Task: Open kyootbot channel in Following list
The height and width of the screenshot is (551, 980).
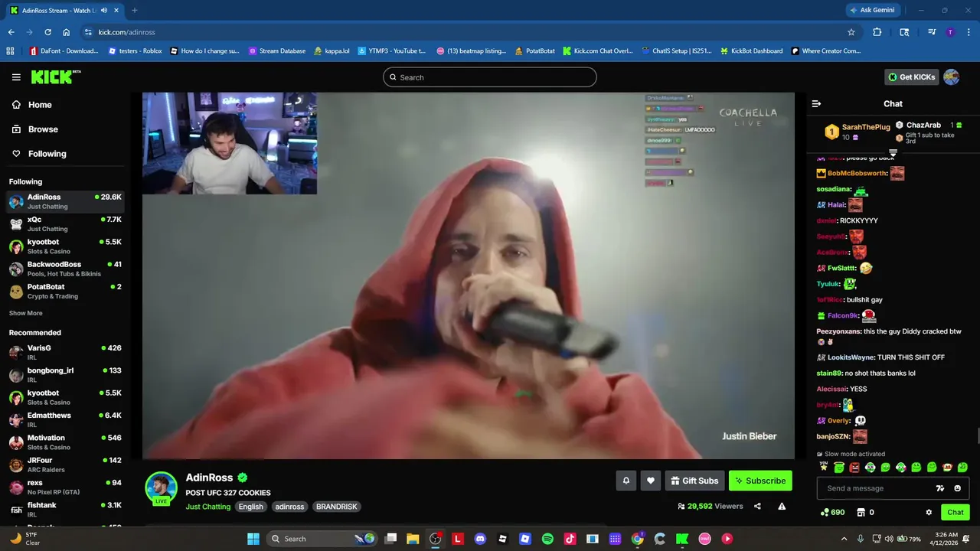Action: point(65,246)
